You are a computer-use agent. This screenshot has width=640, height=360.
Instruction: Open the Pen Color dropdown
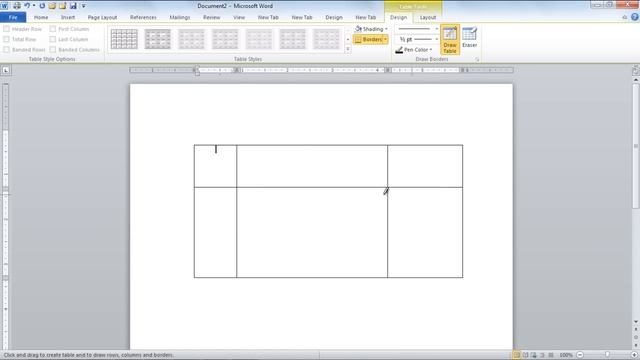point(414,50)
